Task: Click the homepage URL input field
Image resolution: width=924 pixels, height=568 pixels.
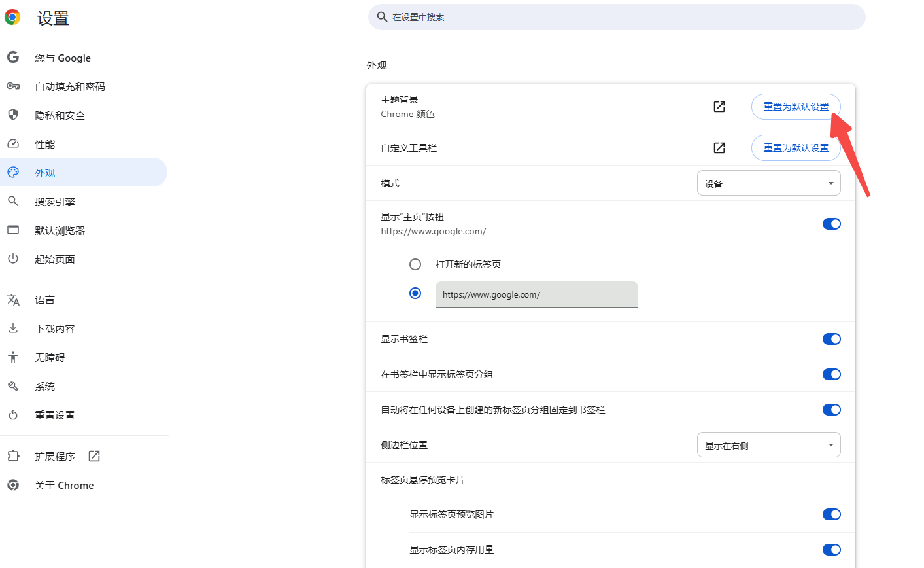Action: [x=537, y=294]
